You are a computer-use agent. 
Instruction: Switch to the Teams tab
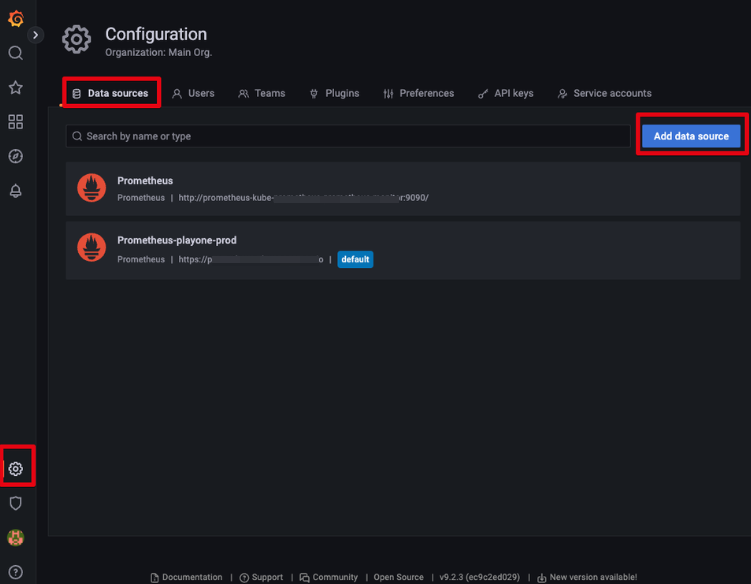tap(262, 93)
